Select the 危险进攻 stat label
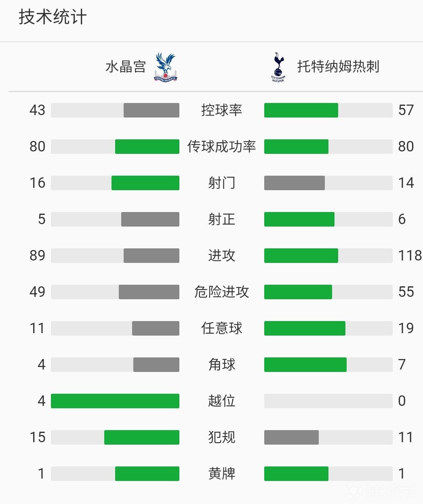Viewport: 423px width, 504px height. click(221, 292)
